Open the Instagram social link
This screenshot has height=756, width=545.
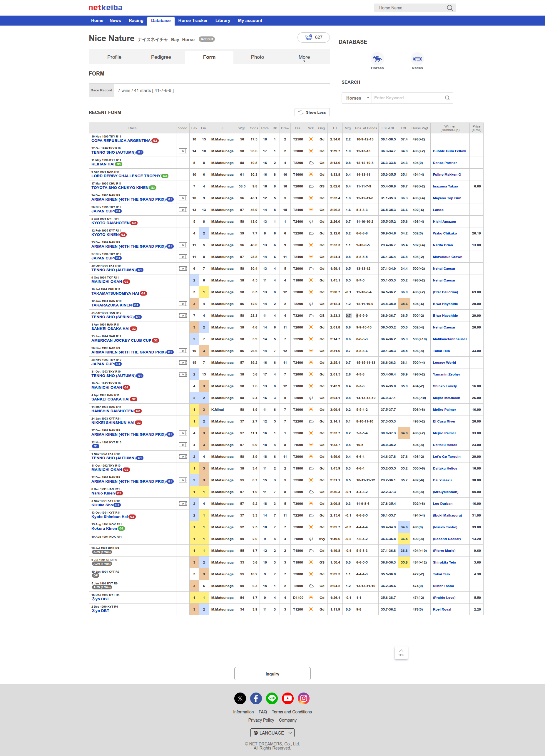304,698
